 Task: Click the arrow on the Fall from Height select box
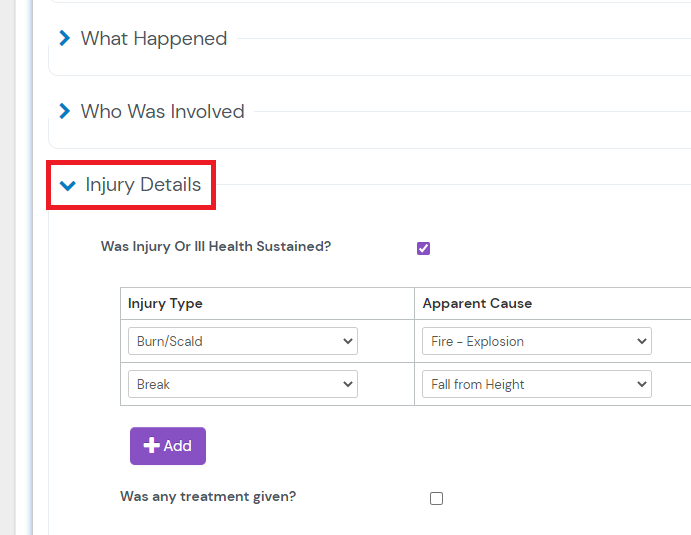coord(641,384)
